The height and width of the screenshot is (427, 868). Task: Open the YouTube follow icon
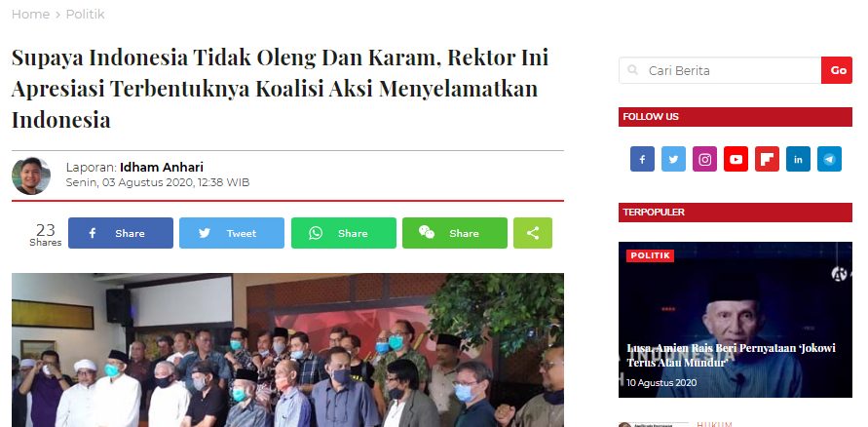click(736, 159)
